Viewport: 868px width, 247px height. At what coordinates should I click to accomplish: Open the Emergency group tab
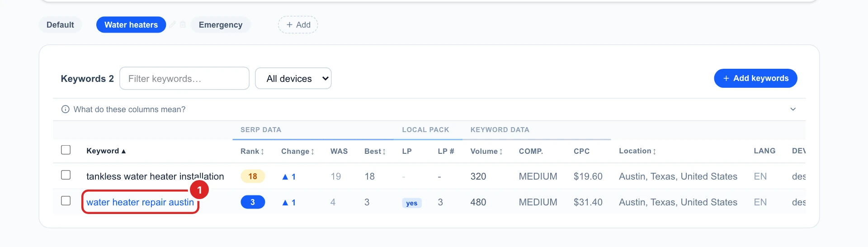221,24
